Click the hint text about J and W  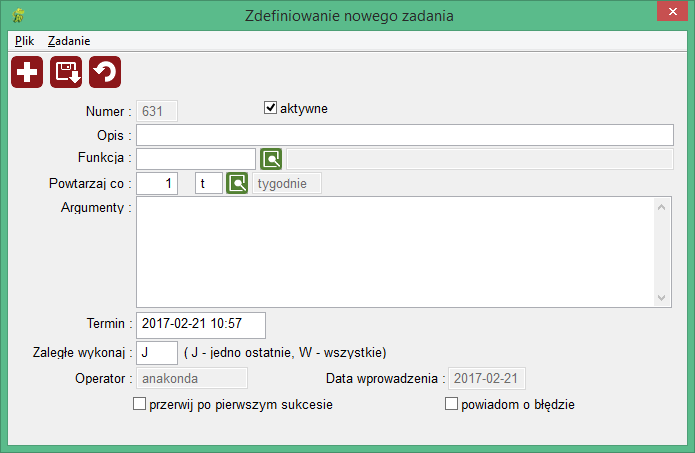285,353
